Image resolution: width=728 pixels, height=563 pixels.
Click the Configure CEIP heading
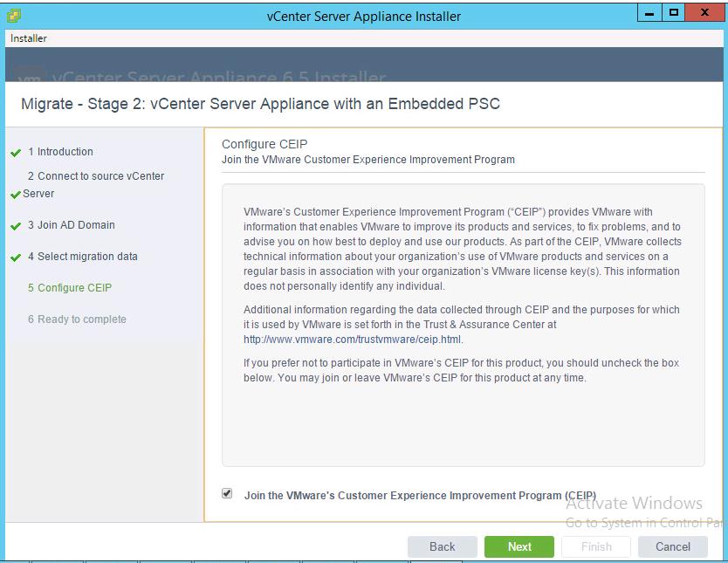coord(264,144)
